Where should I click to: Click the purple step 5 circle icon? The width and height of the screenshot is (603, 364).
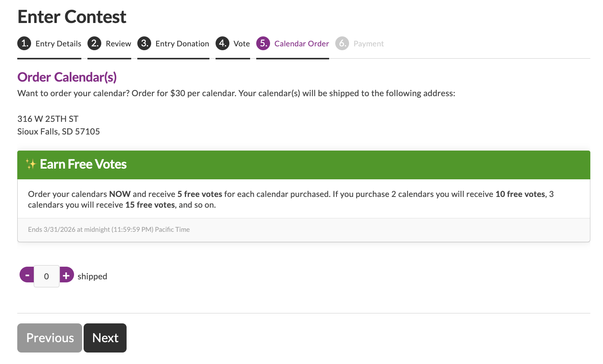pyautogui.click(x=263, y=43)
